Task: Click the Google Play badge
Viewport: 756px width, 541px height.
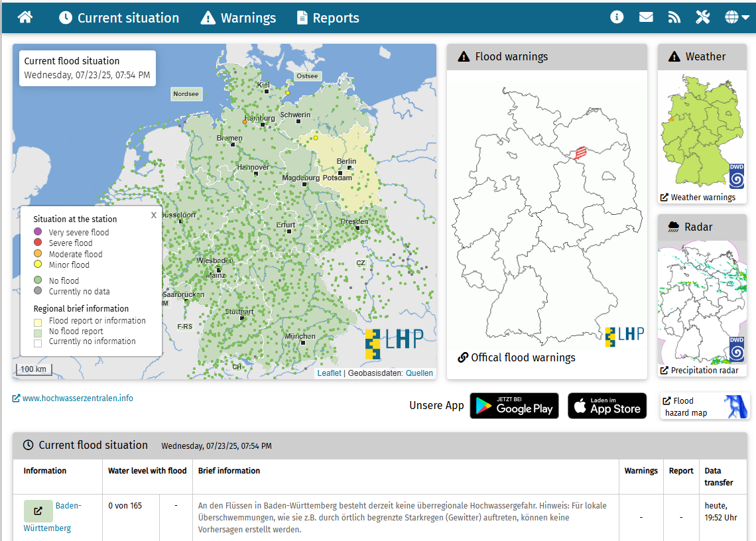Action: 514,405
